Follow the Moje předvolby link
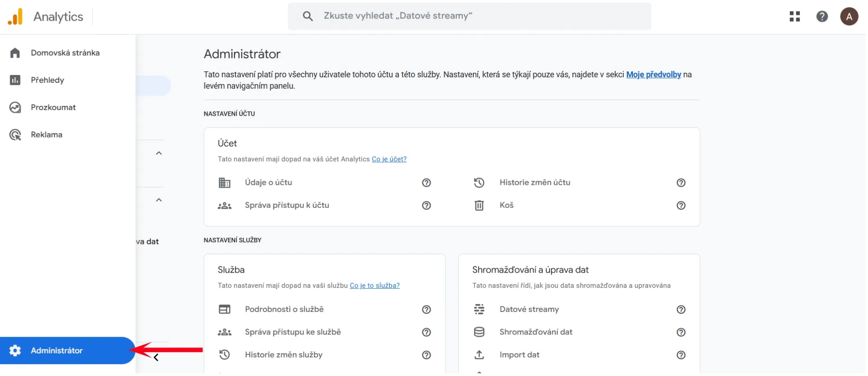This screenshot has height=376, width=868. 653,75
